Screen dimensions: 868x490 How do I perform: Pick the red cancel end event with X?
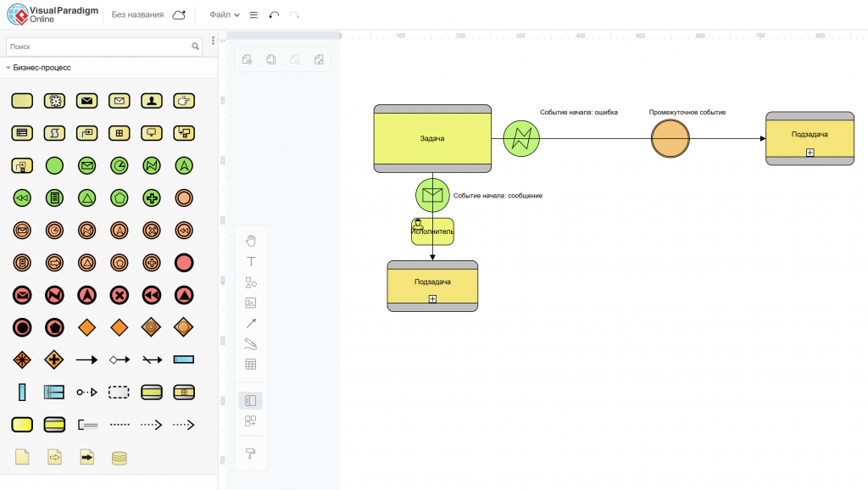119,295
